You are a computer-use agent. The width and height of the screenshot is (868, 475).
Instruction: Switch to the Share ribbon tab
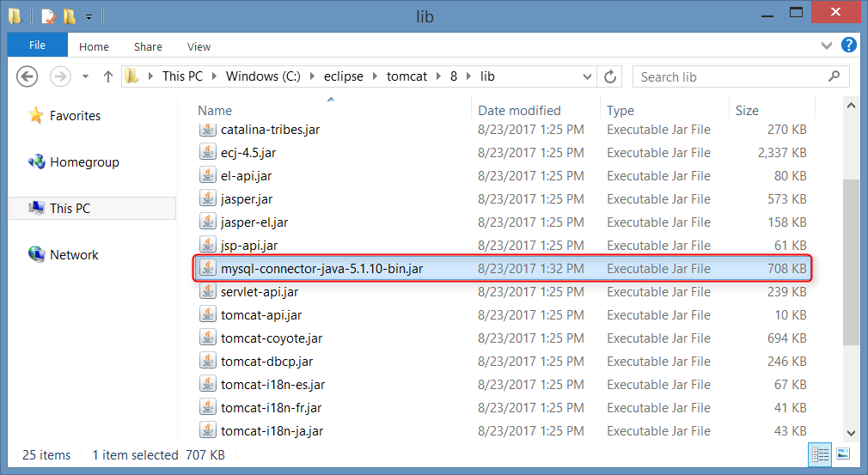pyautogui.click(x=148, y=47)
